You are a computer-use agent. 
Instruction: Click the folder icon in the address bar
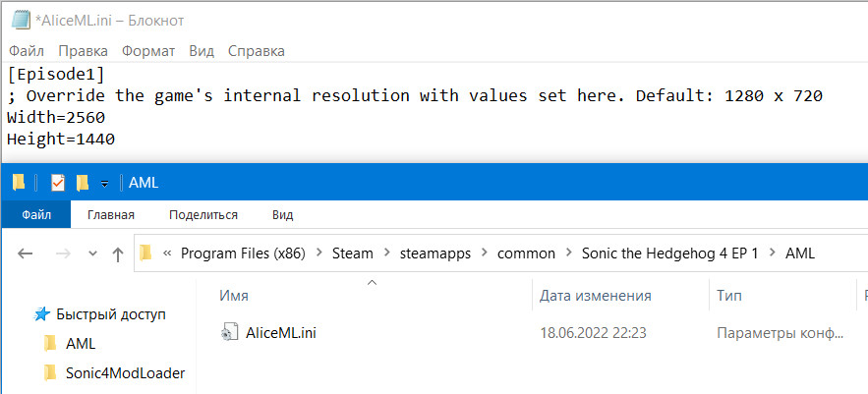tap(145, 253)
